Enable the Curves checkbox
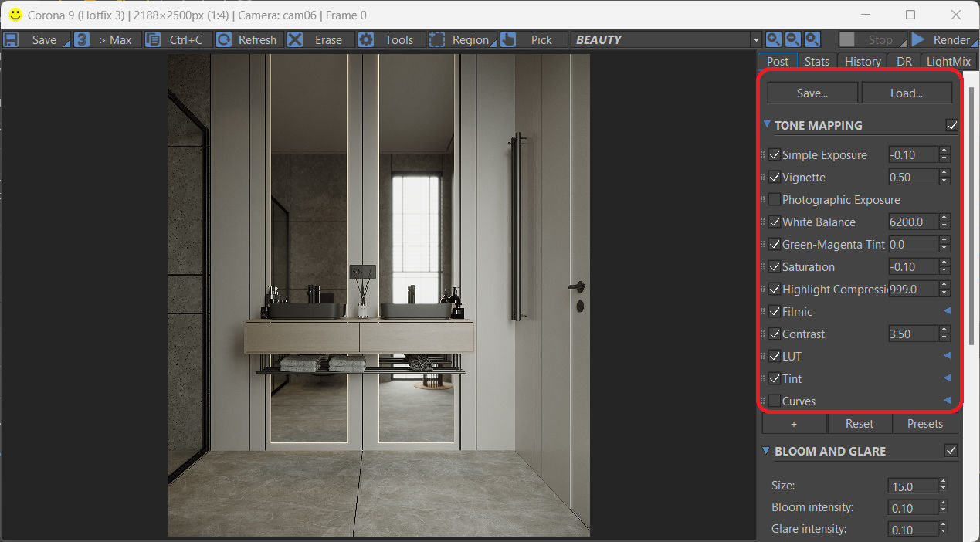 775,401
